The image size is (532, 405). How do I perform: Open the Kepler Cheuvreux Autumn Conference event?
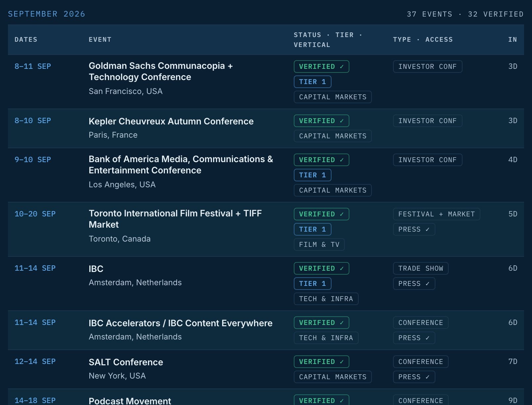point(171,121)
